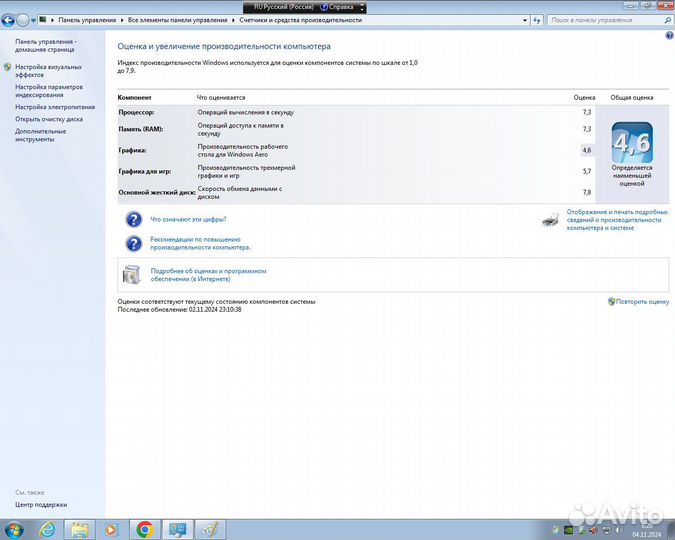Image resolution: width=675 pixels, height=540 pixels.
Task: Open Paint from the taskbar
Action: click(210, 529)
